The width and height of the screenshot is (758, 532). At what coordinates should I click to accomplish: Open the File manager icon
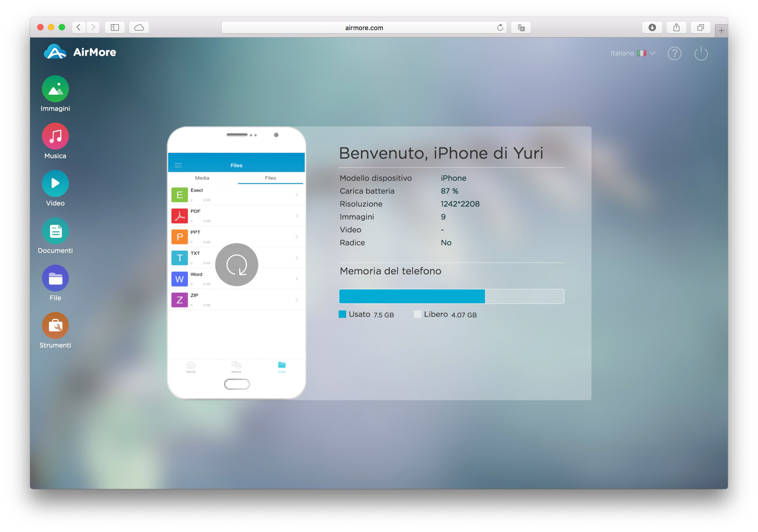pyautogui.click(x=55, y=279)
